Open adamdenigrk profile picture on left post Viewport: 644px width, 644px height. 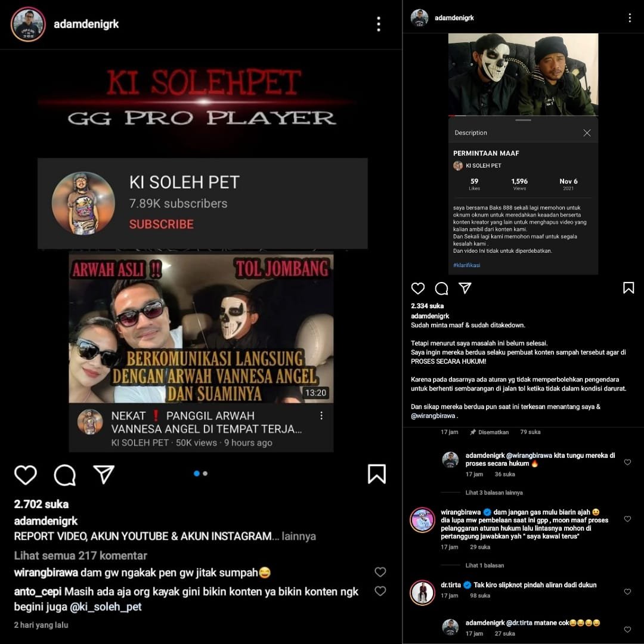click(x=28, y=24)
